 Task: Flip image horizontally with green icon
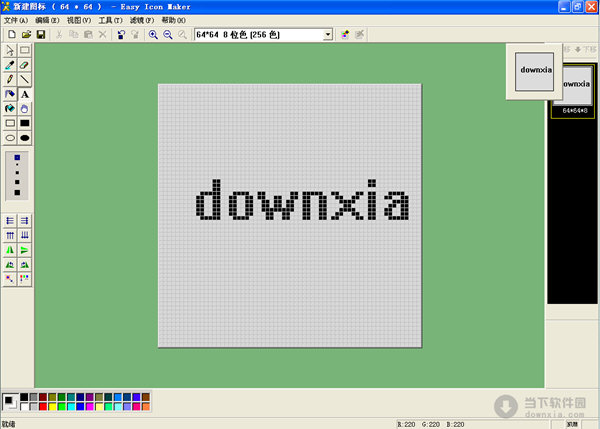point(10,250)
